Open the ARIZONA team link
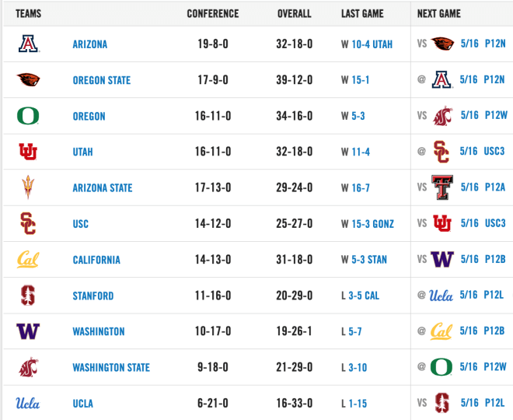The image size is (513, 420). coord(90,44)
